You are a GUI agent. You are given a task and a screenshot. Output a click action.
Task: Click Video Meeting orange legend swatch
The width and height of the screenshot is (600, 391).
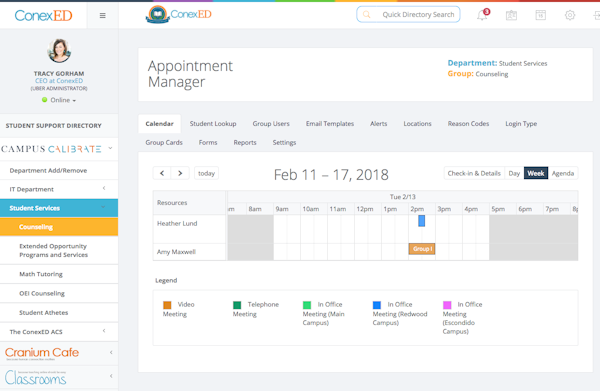pos(167,305)
